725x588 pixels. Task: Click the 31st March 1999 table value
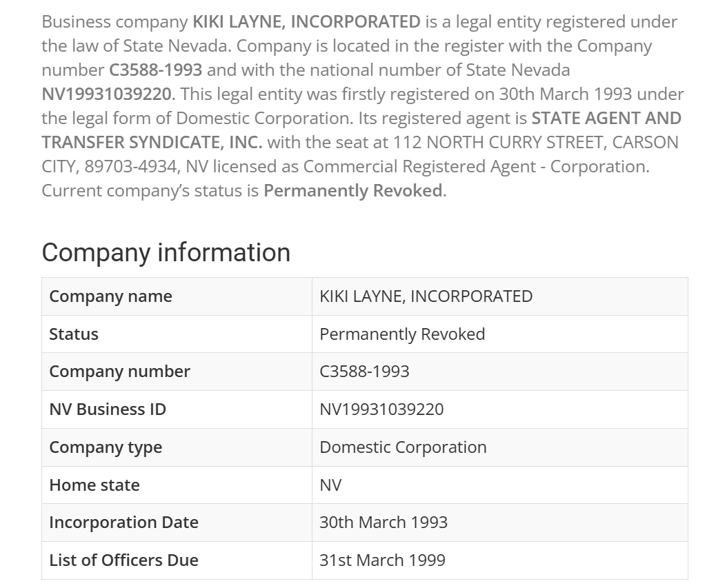pos(382,560)
